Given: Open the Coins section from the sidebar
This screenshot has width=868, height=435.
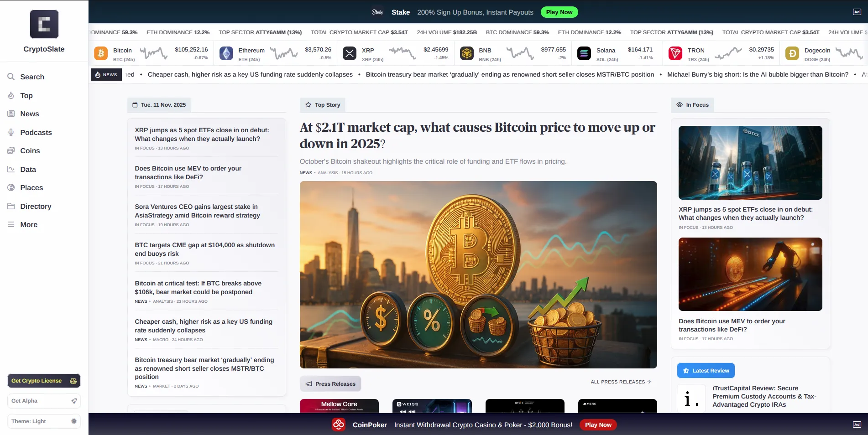Looking at the screenshot, I should (30, 150).
